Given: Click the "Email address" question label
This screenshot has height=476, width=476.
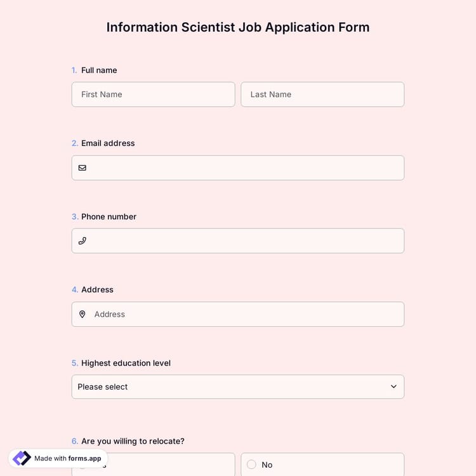Looking at the screenshot, I should coord(108,143).
